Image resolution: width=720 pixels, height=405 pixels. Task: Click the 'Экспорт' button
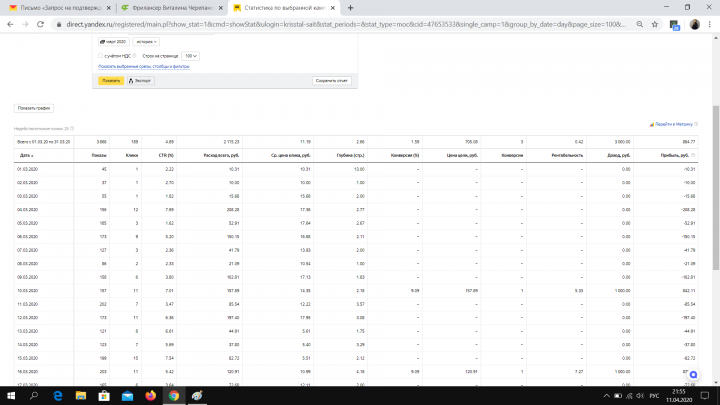pyautogui.click(x=141, y=81)
